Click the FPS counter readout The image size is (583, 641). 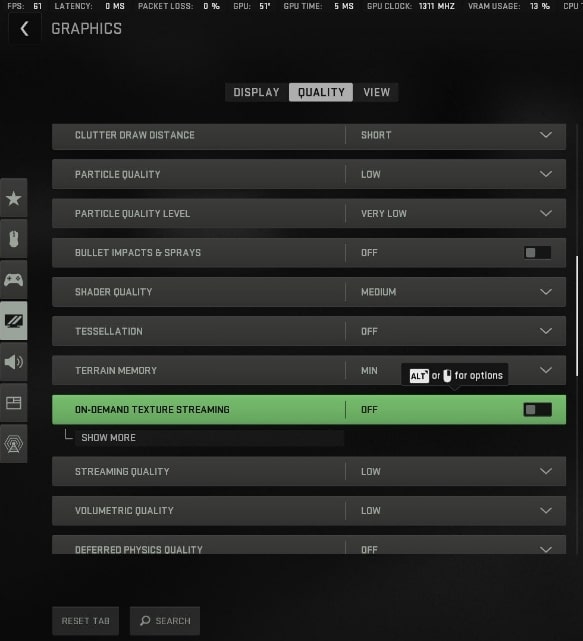(25, 6)
